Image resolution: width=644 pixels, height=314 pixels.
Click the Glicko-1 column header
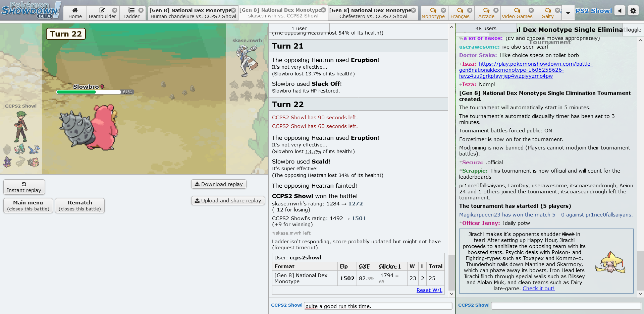(390, 266)
